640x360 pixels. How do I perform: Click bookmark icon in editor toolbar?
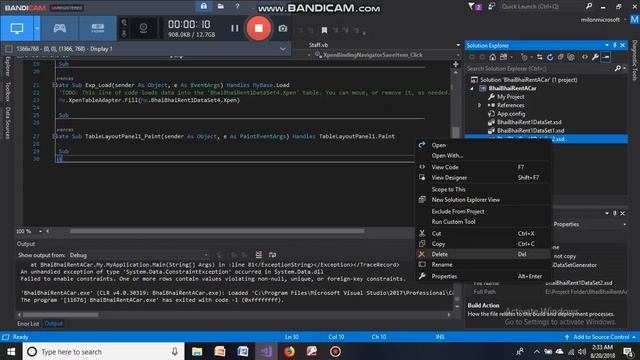pyautogui.click(x=324, y=30)
